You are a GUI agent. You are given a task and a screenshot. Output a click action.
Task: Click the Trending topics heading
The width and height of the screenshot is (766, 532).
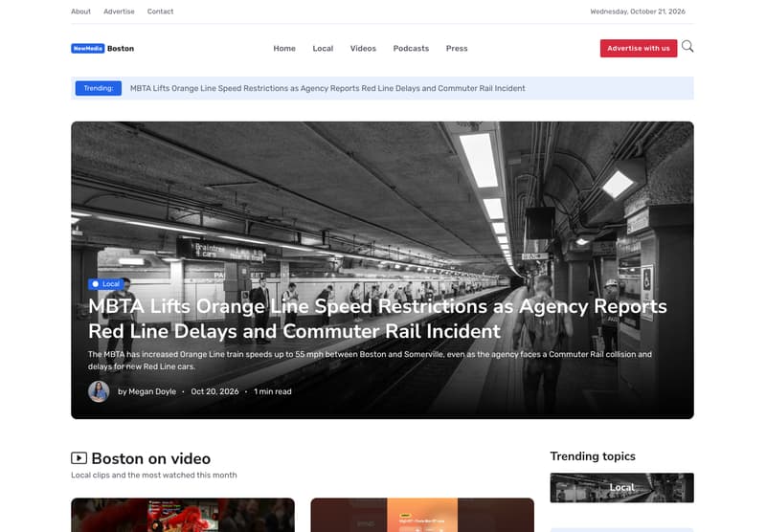(593, 455)
